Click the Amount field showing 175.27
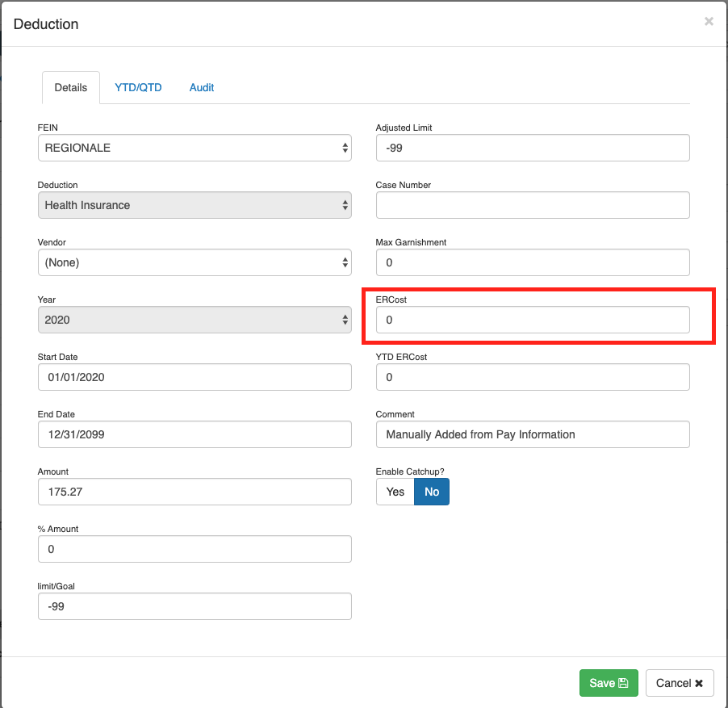This screenshot has width=728, height=708. click(x=195, y=492)
